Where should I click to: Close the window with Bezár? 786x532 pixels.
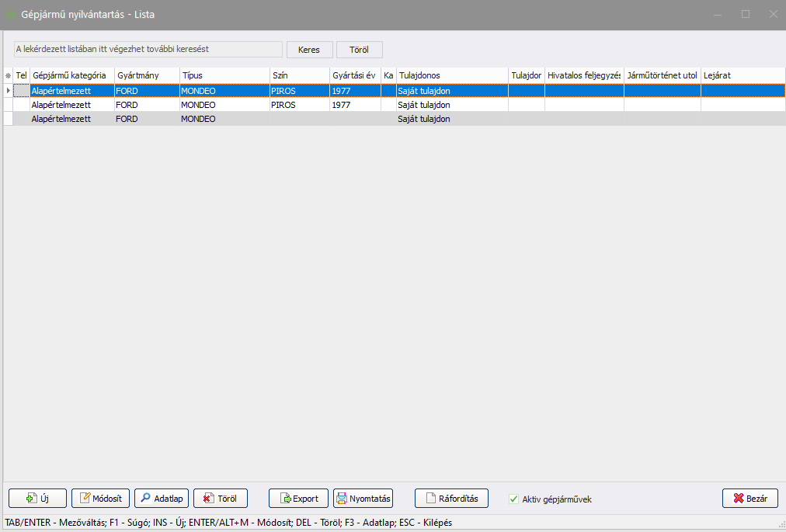click(x=749, y=499)
